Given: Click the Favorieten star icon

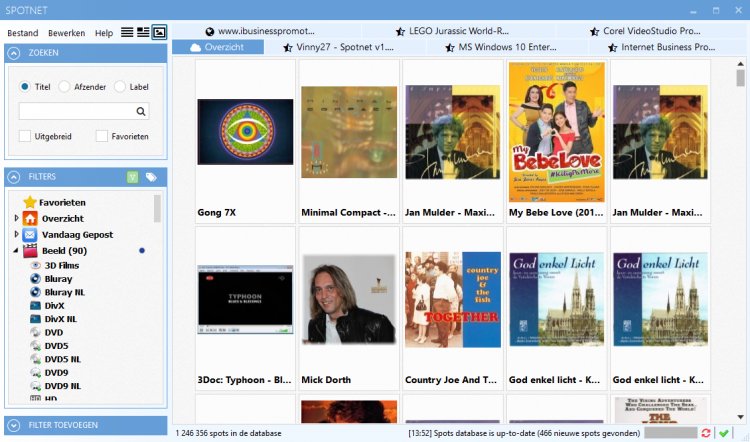Looking at the screenshot, I should (30, 202).
